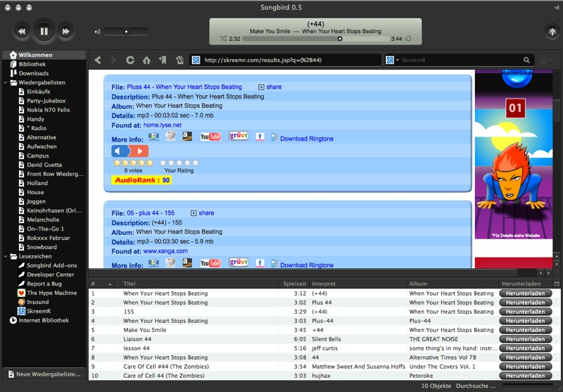Play the first result with the red play button
This screenshot has width=563, height=392.
coord(139,151)
